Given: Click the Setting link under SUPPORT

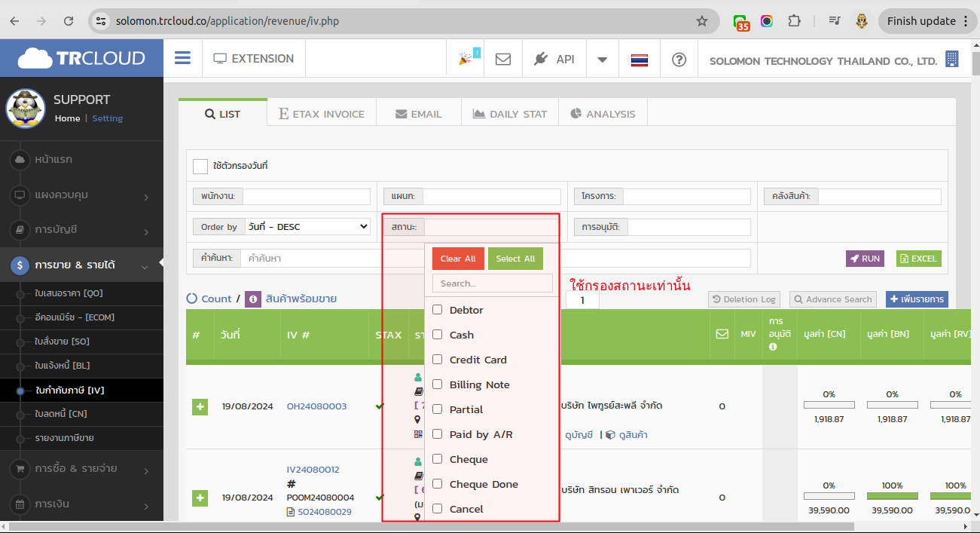Looking at the screenshot, I should pos(107,118).
